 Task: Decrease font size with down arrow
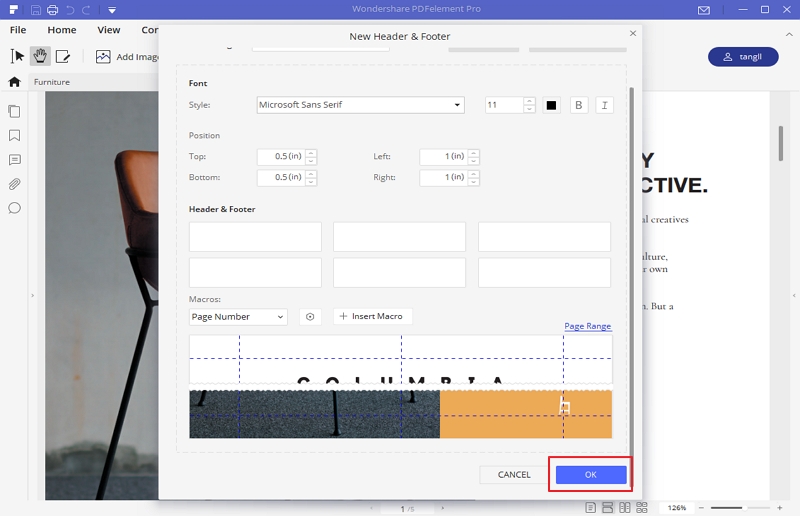pos(530,109)
